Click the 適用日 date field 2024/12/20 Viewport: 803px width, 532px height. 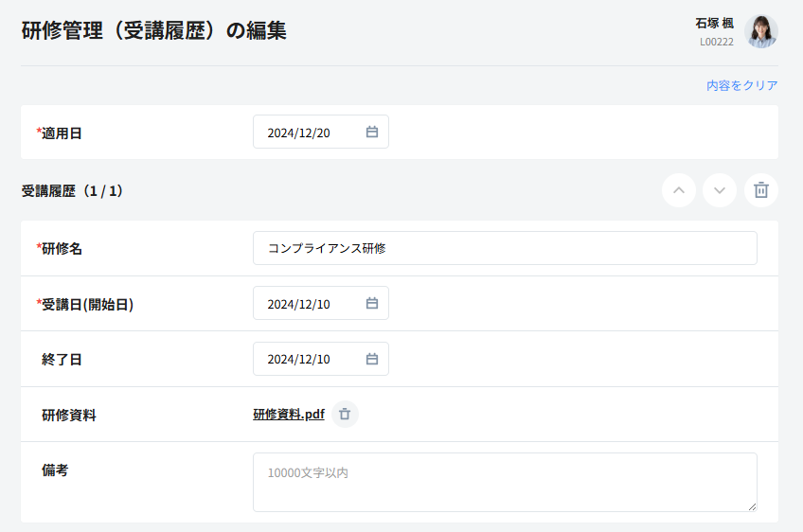(x=303, y=133)
